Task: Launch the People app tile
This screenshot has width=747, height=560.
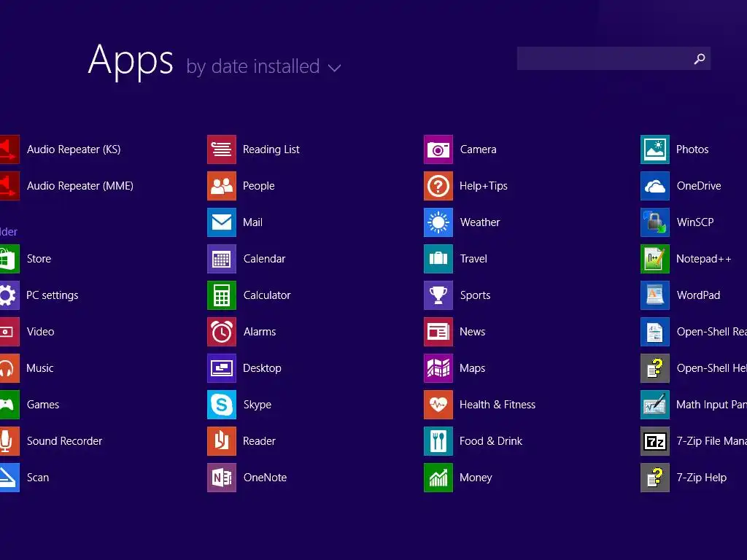Action: pos(222,186)
